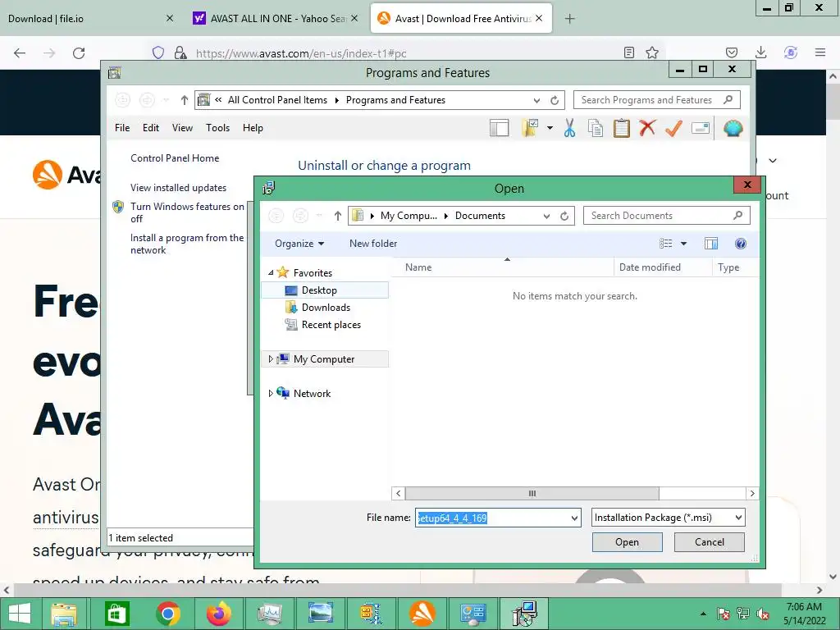The width and height of the screenshot is (840, 630).
Task: Open Control Panel Home link
Action: click(x=175, y=158)
